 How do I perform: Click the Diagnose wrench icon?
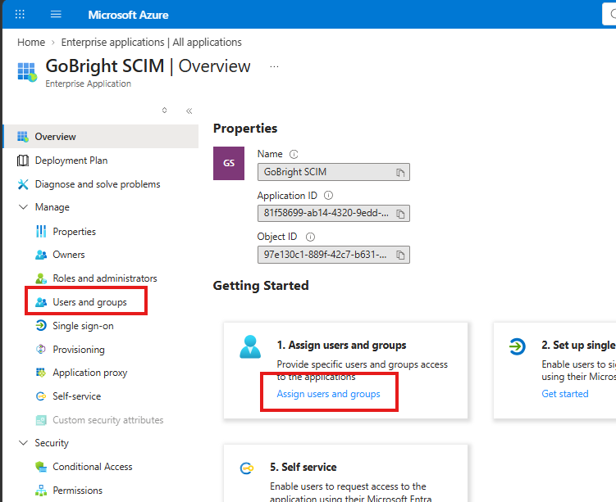(x=23, y=184)
